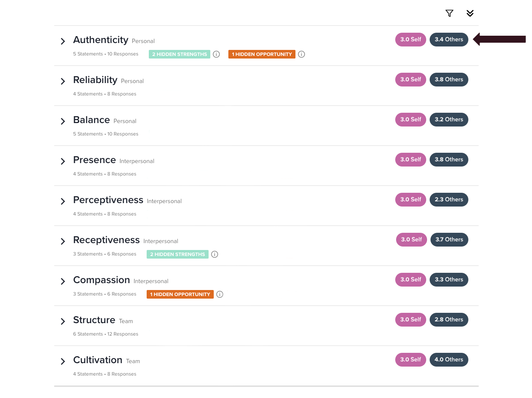532x398 pixels.
Task: Select the 3.0 Self score for Reliability
Action: (411, 80)
